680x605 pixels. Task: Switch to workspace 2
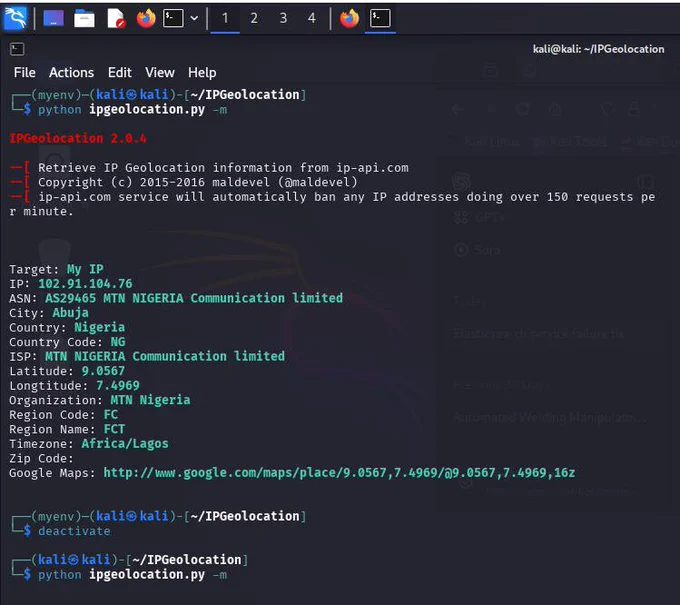pos(254,18)
